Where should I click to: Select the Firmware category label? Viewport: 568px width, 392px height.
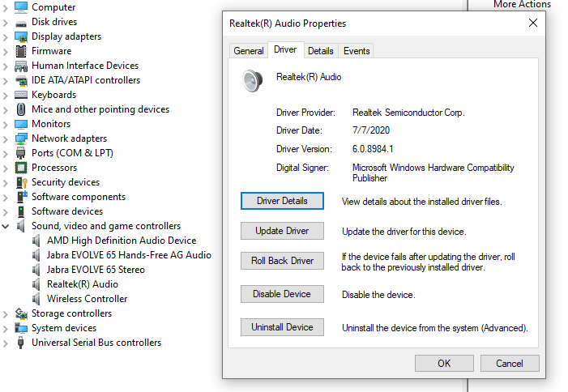click(x=51, y=51)
